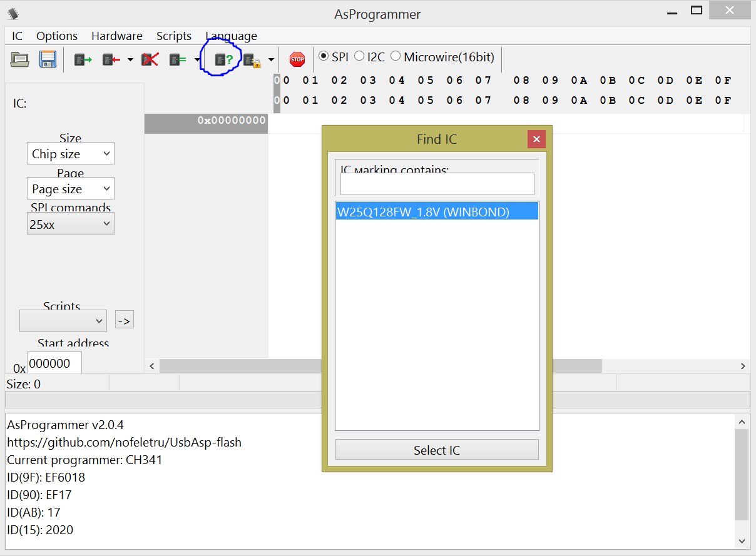This screenshot has width=756, height=556.
Task: Click the hex editor horizontal scrollbar thumb
Action: point(381,366)
